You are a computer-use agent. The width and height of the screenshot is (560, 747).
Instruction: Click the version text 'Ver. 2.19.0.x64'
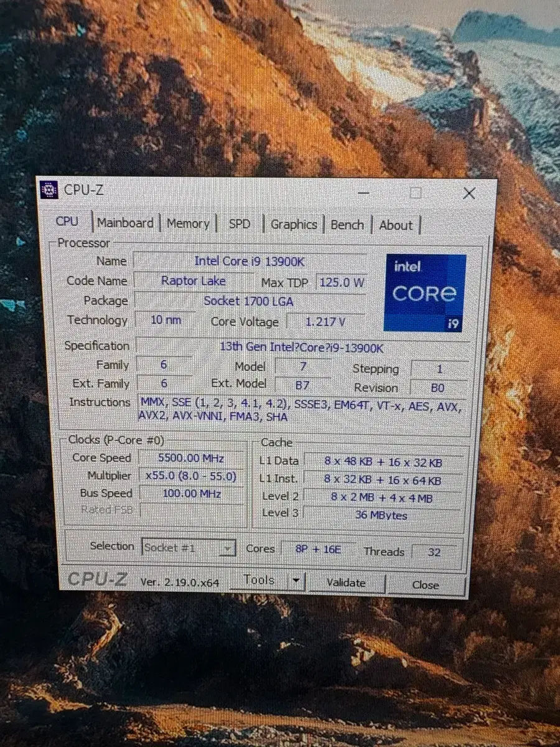[179, 582]
